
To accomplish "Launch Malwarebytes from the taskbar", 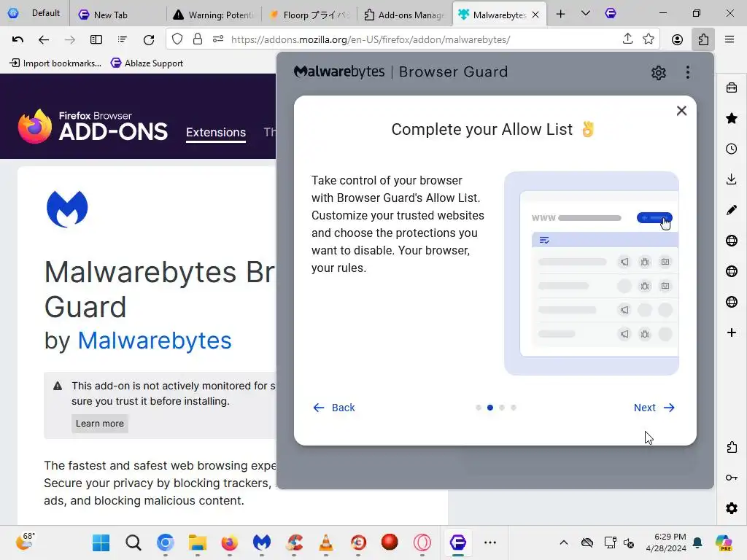I will click(x=262, y=542).
